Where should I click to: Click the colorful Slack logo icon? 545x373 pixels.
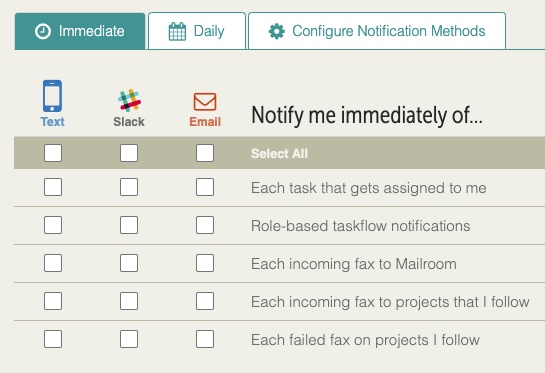click(129, 100)
